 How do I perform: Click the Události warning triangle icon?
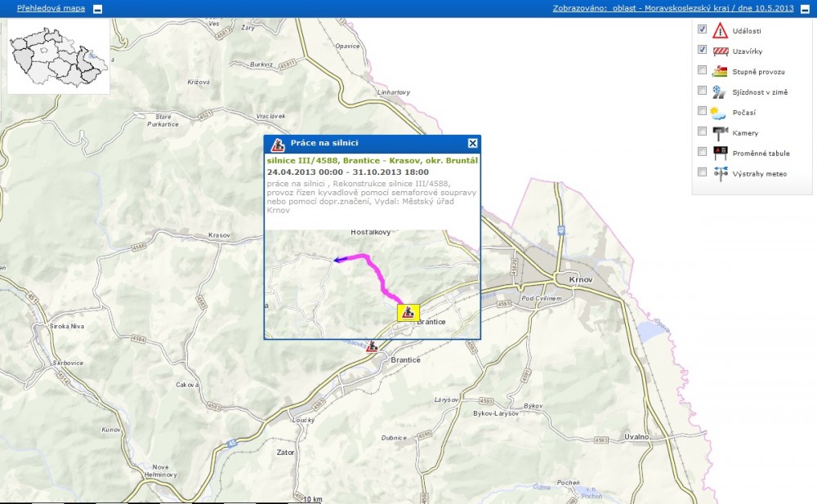click(720, 31)
